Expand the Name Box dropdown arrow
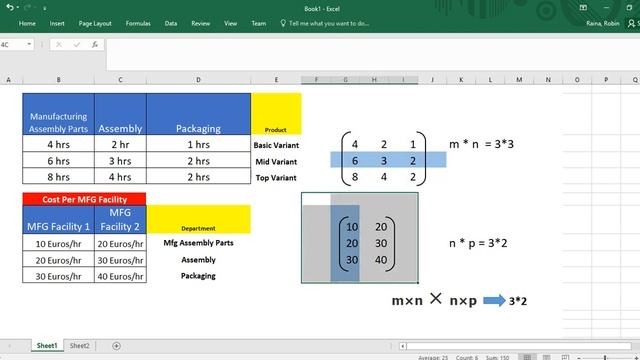Image resolution: width=640 pixels, height=360 pixels. coord(29,44)
